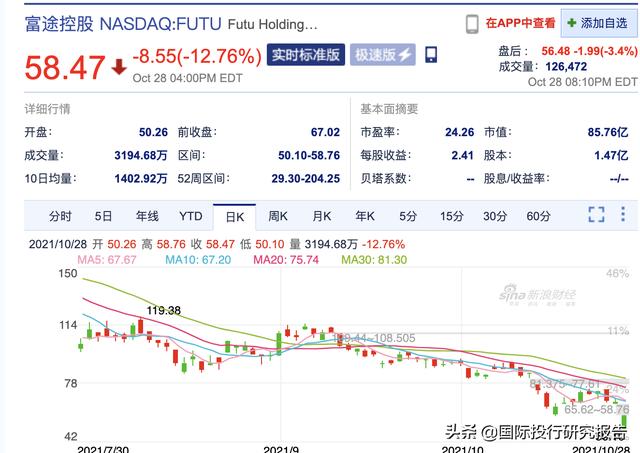Screen dimensions: 640x453
Task: Select the 日K chart tab
Action: 235,217
